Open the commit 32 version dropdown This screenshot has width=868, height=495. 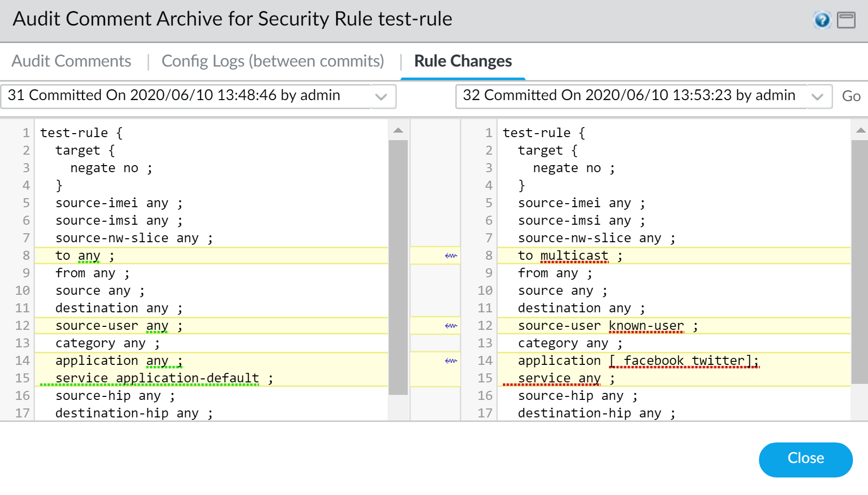(x=817, y=97)
